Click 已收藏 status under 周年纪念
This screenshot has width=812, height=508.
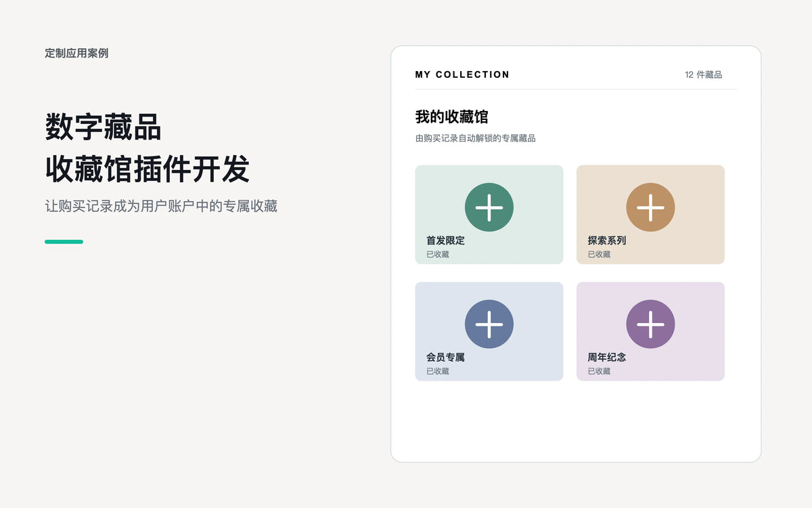coord(599,372)
